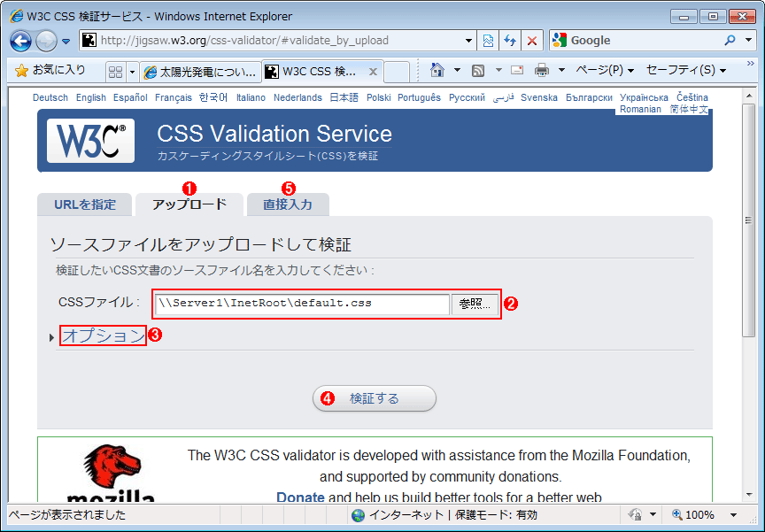765x532 pixels.
Task: Switch language to Português
Action: point(419,97)
